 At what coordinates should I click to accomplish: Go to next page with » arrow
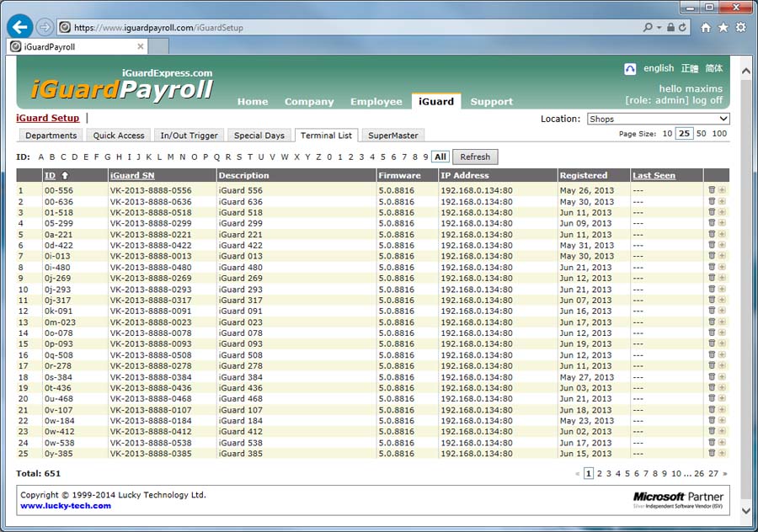pyautogui.click(x=724, y=474)
